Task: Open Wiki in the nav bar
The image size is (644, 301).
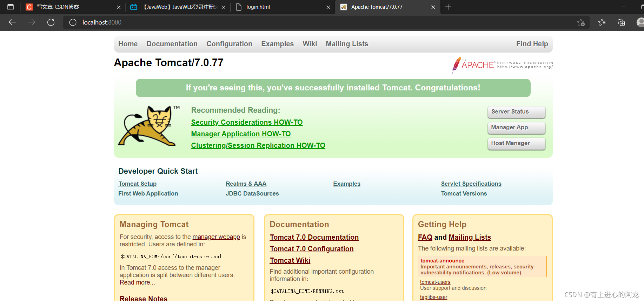Action: [x=310, y=44]
